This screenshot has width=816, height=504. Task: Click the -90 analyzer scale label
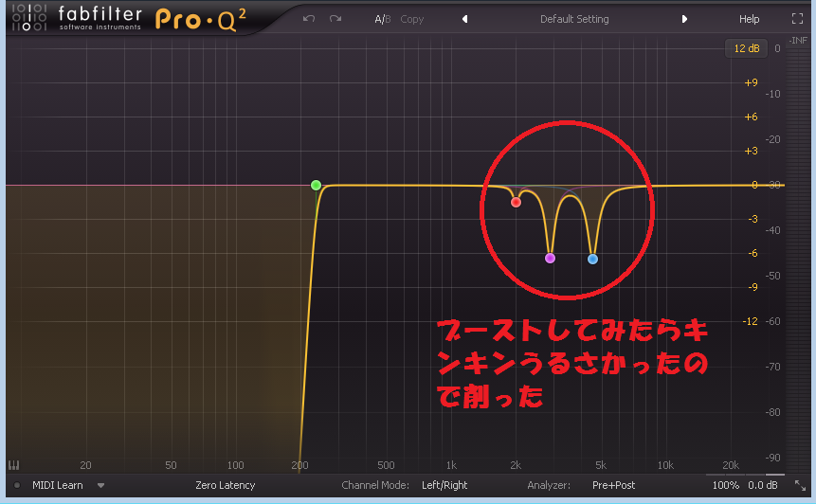pos(772,458)
